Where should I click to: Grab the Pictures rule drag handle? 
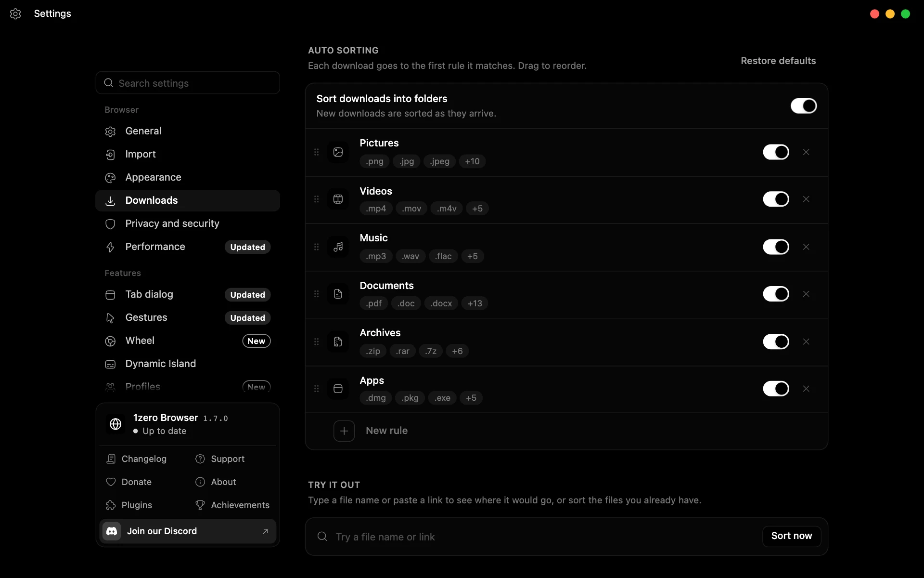316,152
